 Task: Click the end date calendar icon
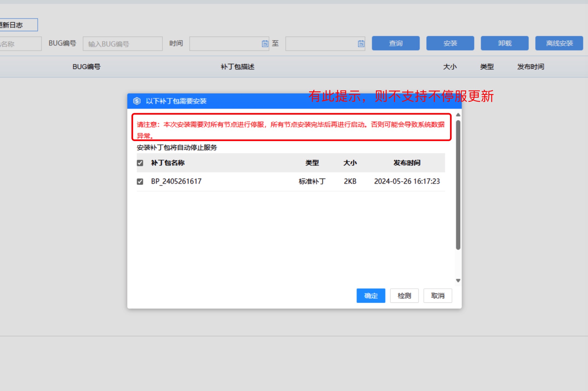[x=361, y=43]
